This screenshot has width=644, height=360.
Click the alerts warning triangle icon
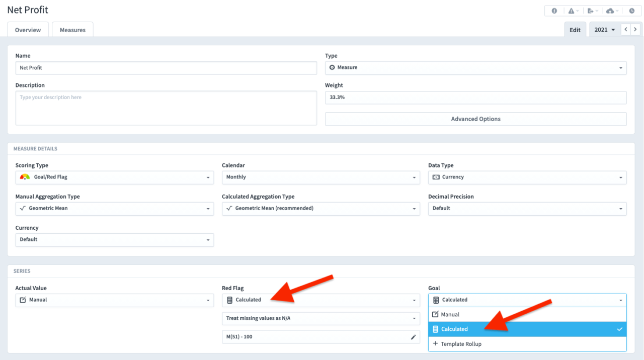(572, 11)
